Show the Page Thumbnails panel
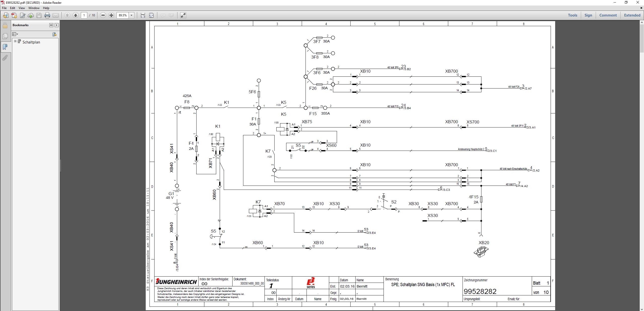The image size is (644, 311). coord(5,36)
